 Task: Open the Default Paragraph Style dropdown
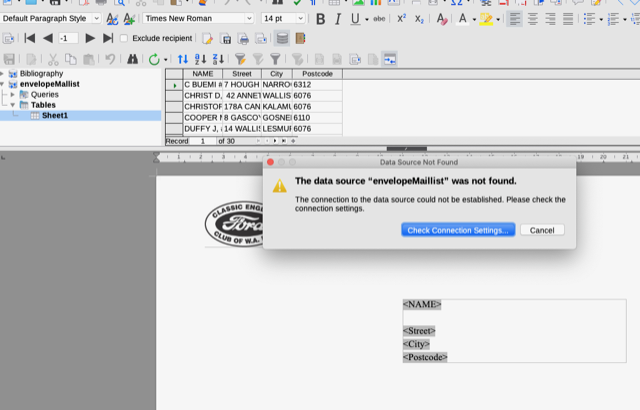96,18
